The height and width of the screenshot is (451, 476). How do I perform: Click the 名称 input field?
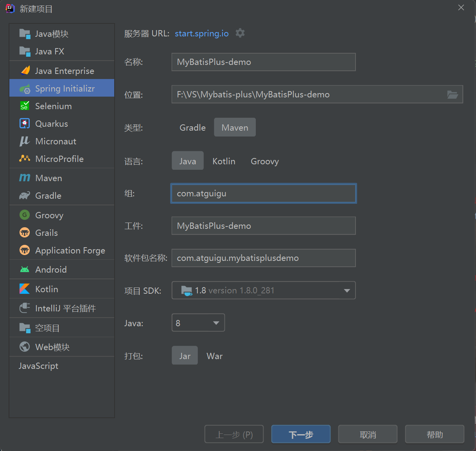tap(264, 62)
